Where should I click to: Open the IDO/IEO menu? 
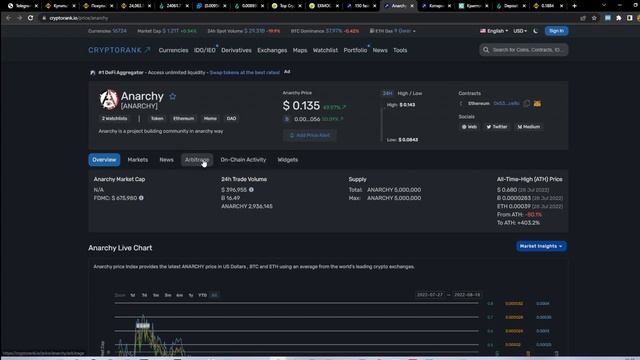[204, 50]
